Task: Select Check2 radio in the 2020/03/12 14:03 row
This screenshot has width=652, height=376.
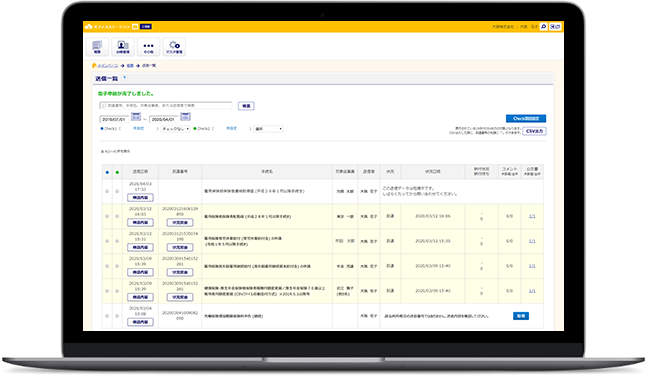Action: [117, 216]
